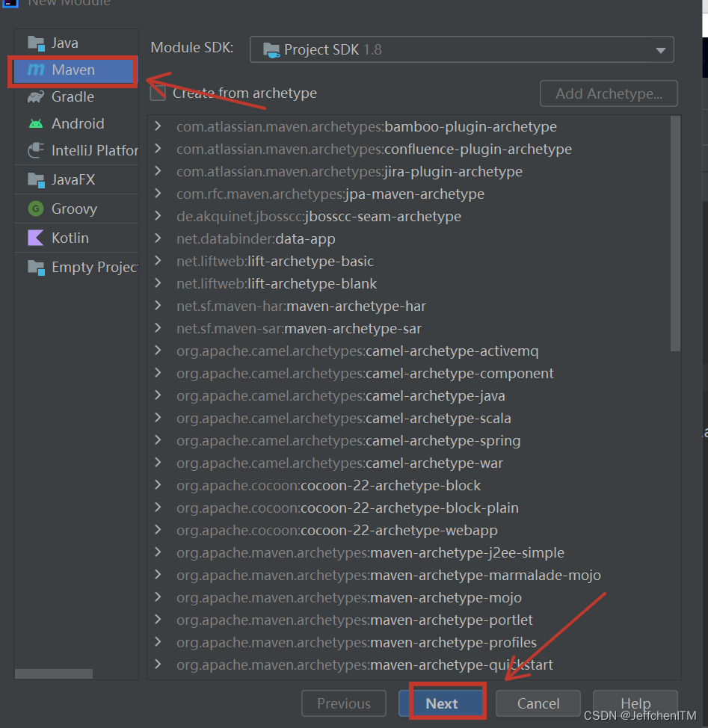Select the Android module type
The height and width of the screenshot is (728, 708).
point(76,123)
